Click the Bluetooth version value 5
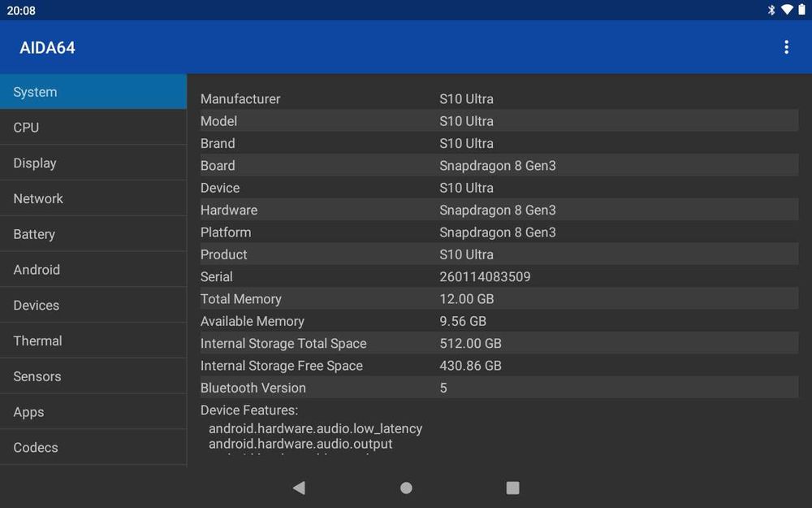The image size is (812, 508). [443, 389]
